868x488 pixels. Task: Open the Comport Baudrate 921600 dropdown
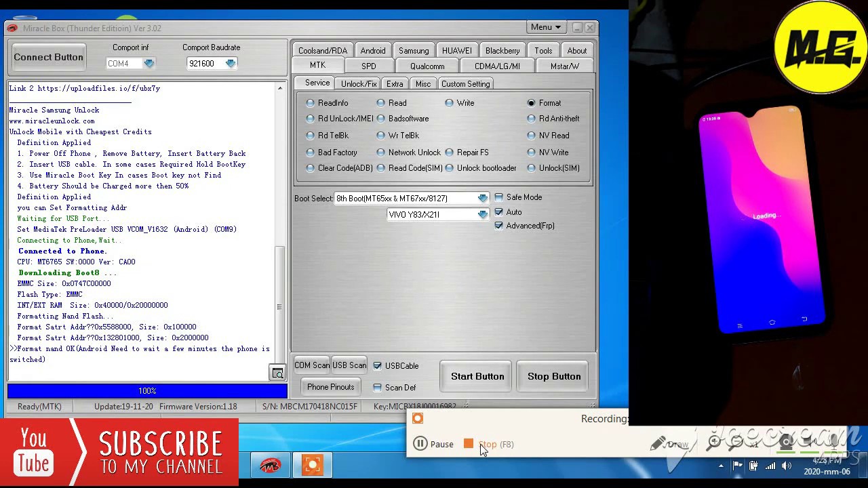point(231,64)
